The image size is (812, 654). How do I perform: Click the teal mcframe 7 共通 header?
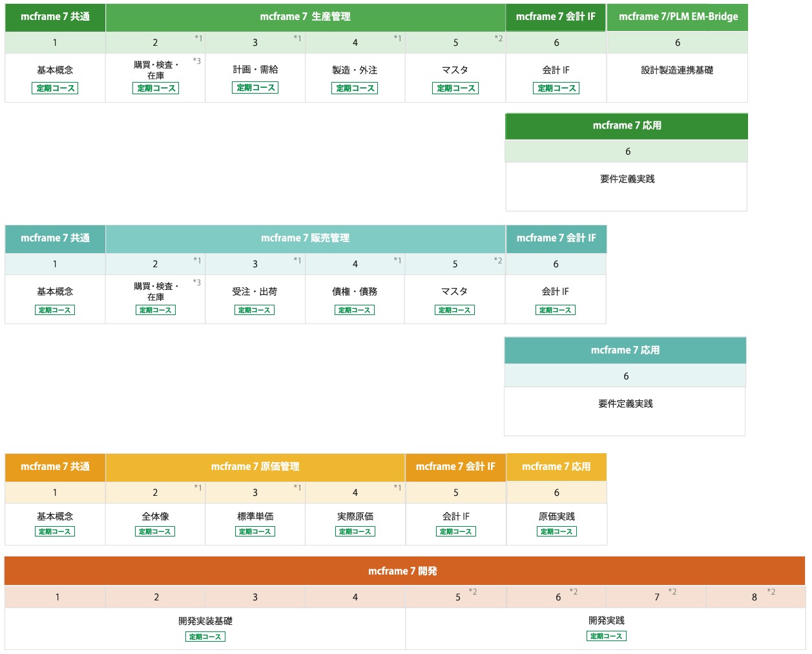coord(55,238)
